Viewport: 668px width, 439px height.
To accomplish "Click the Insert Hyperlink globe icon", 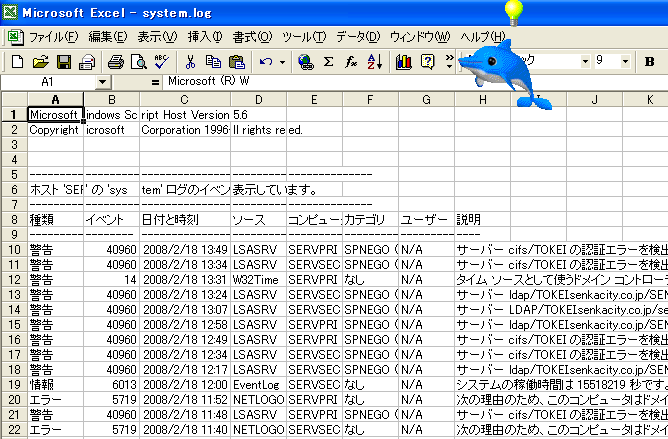I will [x=305, y=62].
